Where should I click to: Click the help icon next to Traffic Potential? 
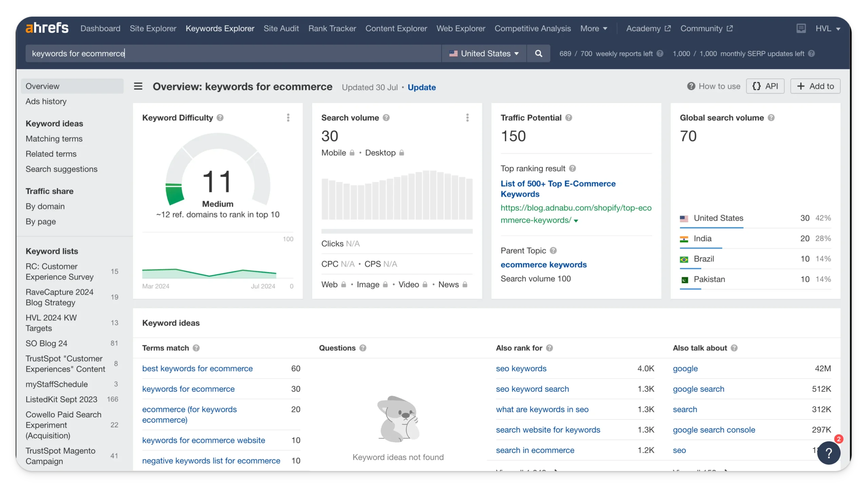point(569,118)
